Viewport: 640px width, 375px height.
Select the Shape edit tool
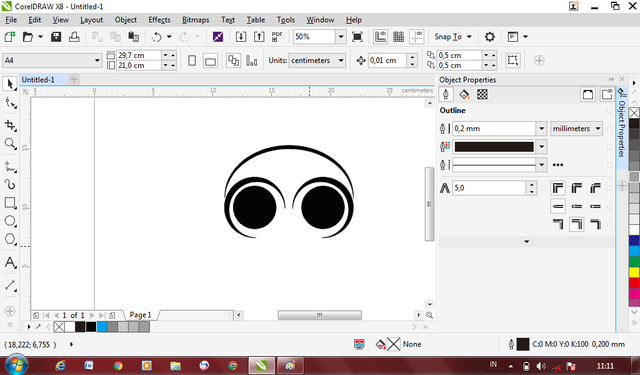pos(10,103)
